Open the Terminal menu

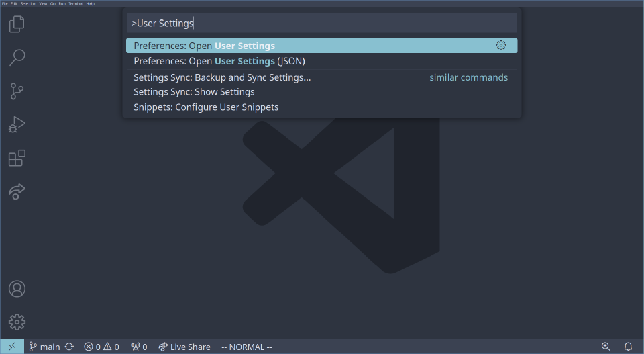76,4
